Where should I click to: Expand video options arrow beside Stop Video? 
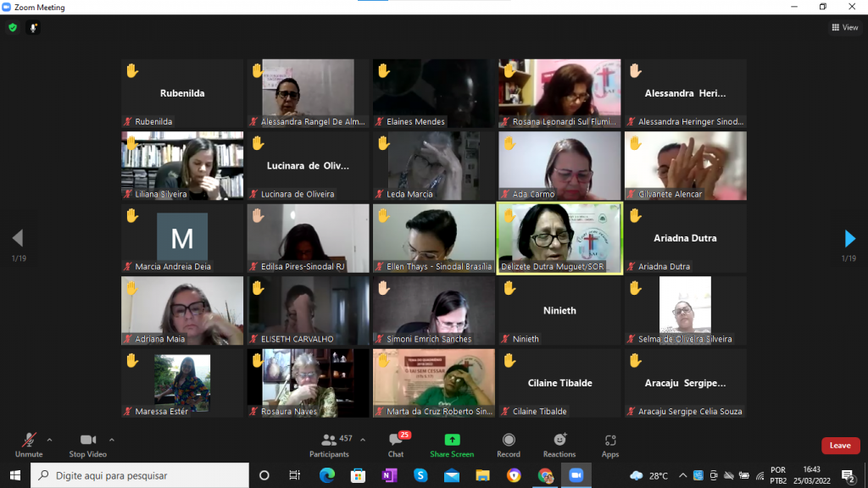click(x=112, y=440)
